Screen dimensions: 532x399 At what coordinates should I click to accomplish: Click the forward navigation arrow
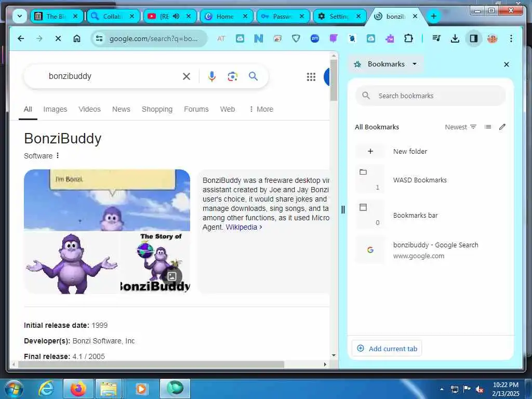(39, 38)
